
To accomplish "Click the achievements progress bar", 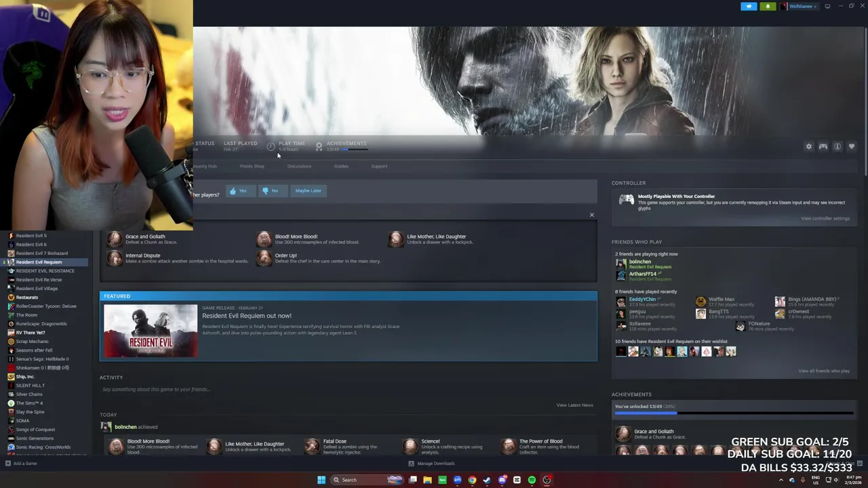I will (734, 413).
